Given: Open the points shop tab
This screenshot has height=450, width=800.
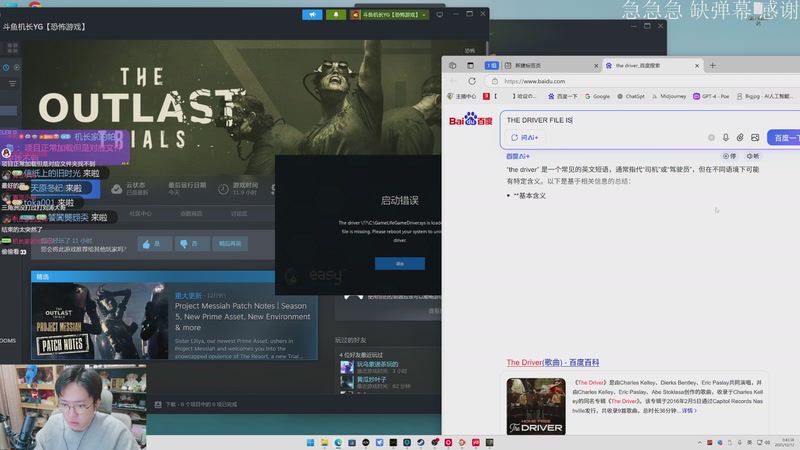Looking at the screenshot, I should click(191, 214).
